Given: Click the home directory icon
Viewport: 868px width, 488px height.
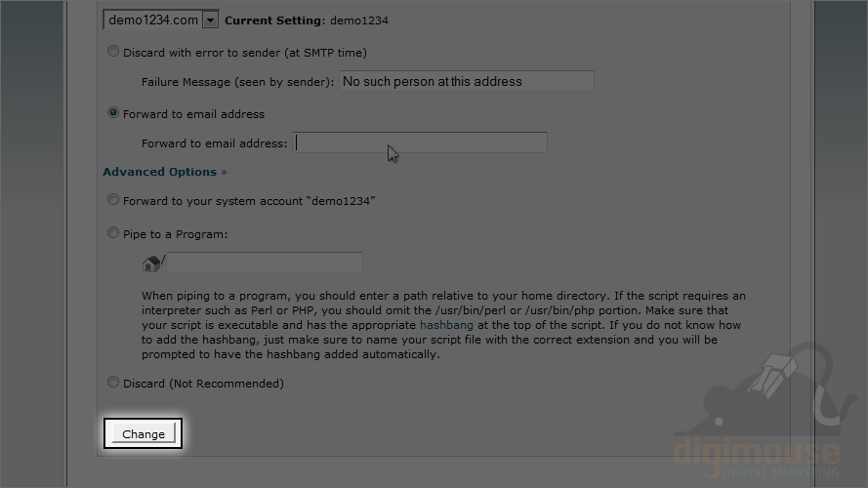Looking at the screenshot, I should tap(151, 264).
